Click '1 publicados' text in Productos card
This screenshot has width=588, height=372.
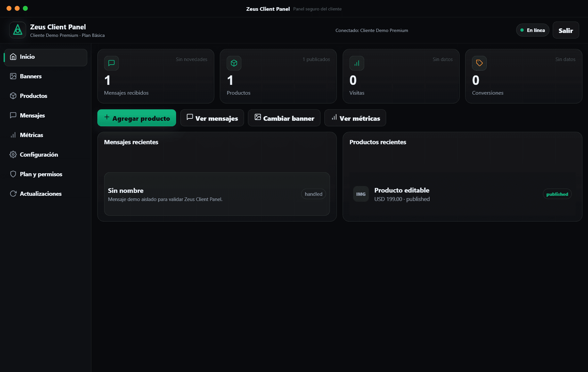[x=316, y=59]
